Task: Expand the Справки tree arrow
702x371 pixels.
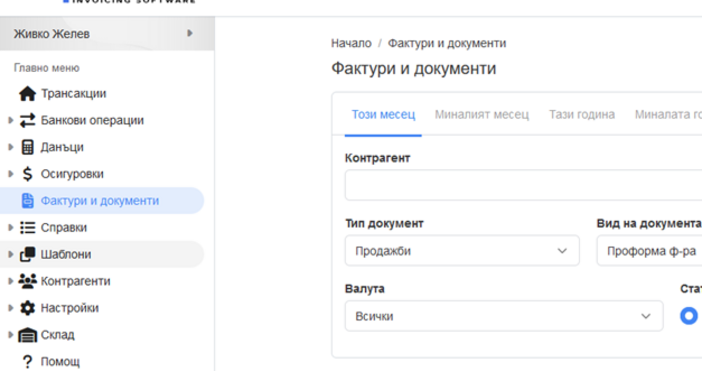Action: [11, 228]
